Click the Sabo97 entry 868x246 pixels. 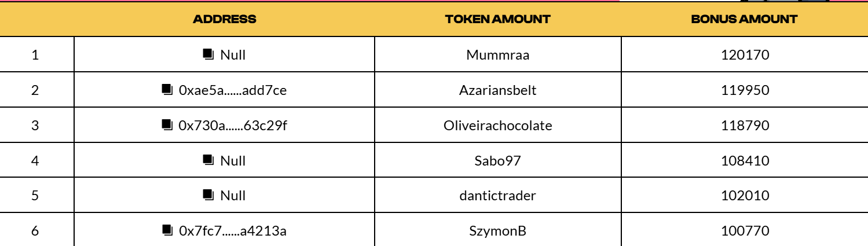pyautogui.click(x=498, y=160)
